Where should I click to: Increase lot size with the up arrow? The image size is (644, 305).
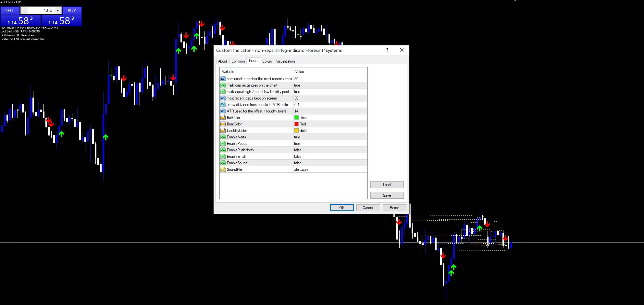[x=58, y=10]
